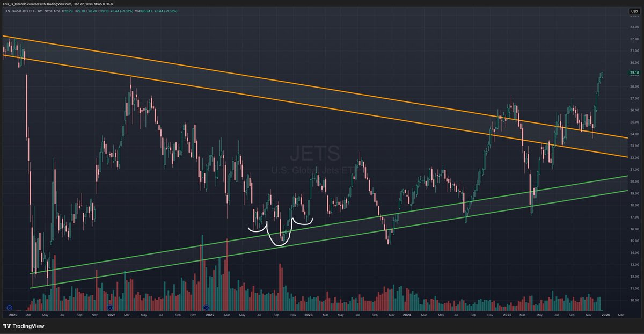Screen dimensions: 644x334
Task: Open the USD currency selector
Action: click(634, 11)
